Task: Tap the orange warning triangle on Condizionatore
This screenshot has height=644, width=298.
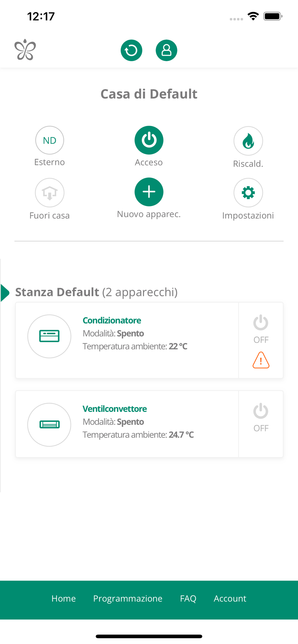Action: pos(261,360)
